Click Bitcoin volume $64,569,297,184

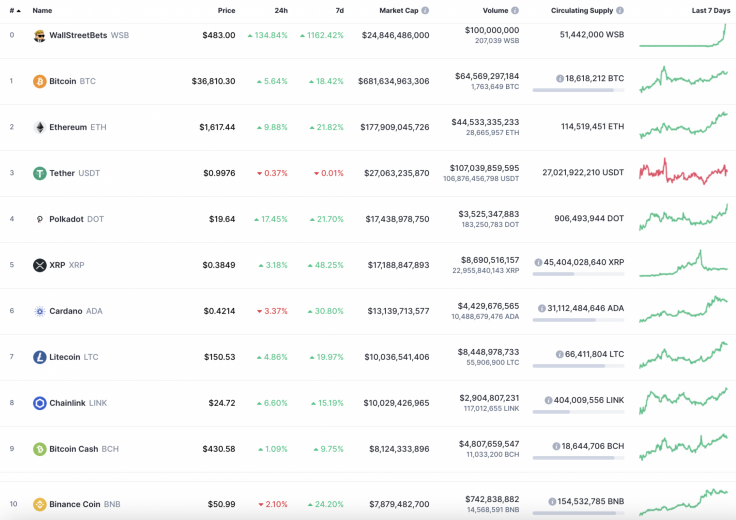(x=487, y=76)
